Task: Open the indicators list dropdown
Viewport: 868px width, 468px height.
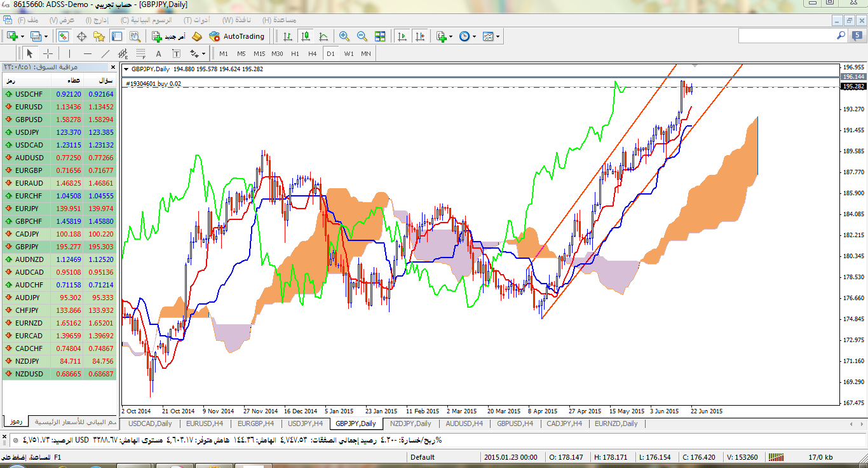Action: (451, 36)
